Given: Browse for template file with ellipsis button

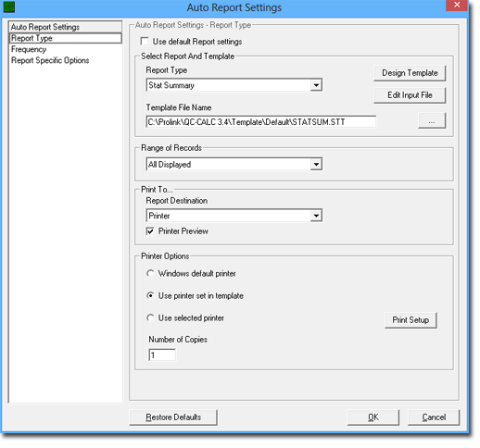Looking at the screenshot, I should tap(432, 120).
